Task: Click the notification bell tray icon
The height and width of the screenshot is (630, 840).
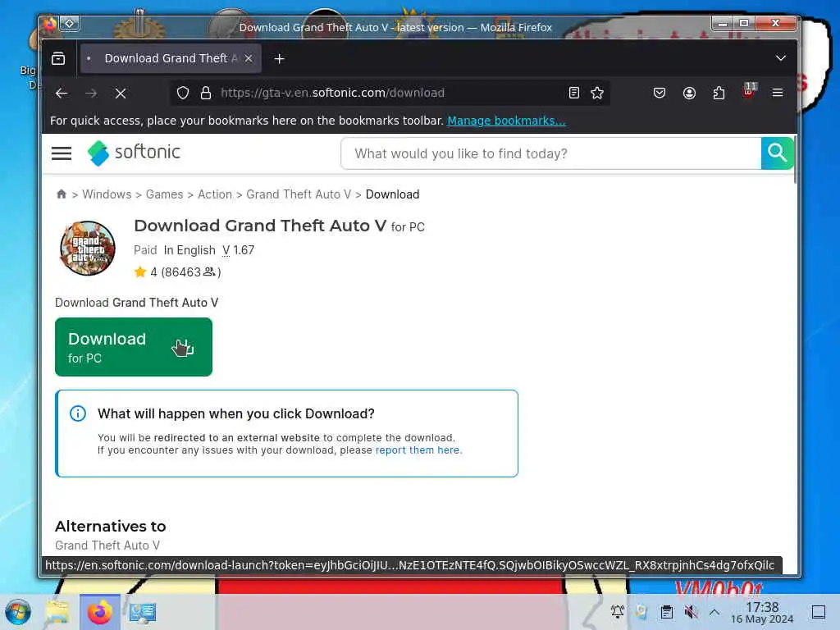Action: click(617, 612)
